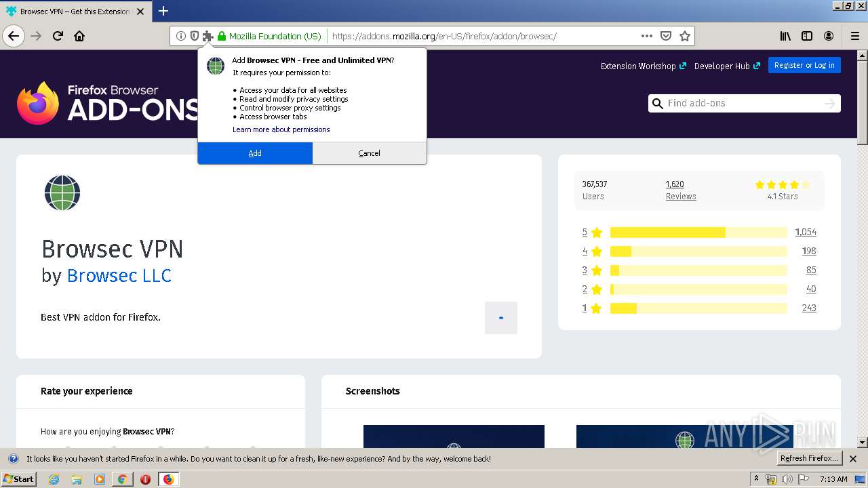Open Internet Explorer from the taskbar
The width and height of the screenshot is (868, 488).
[x=54, y=479]
